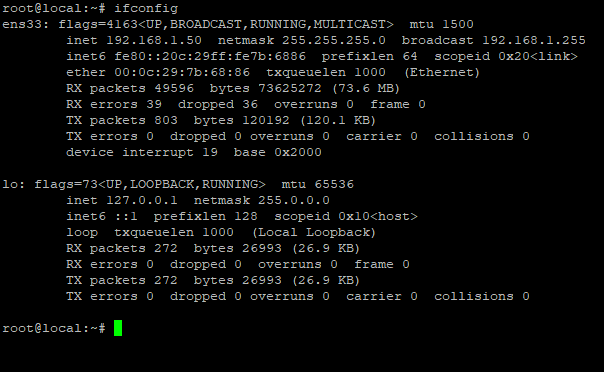Click the lo 'RX packets 272' value
The height and width of the screenshot is (372, 604).
[x=122, y=248]
